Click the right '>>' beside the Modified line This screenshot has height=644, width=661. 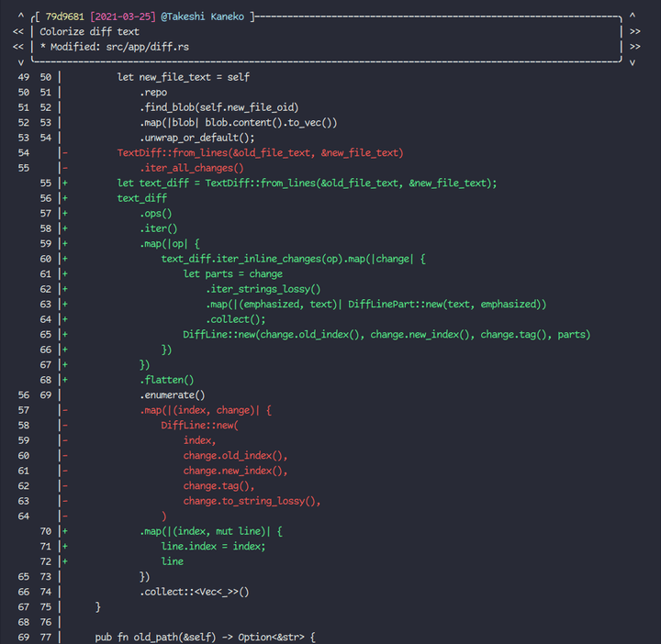pos(635,47)
